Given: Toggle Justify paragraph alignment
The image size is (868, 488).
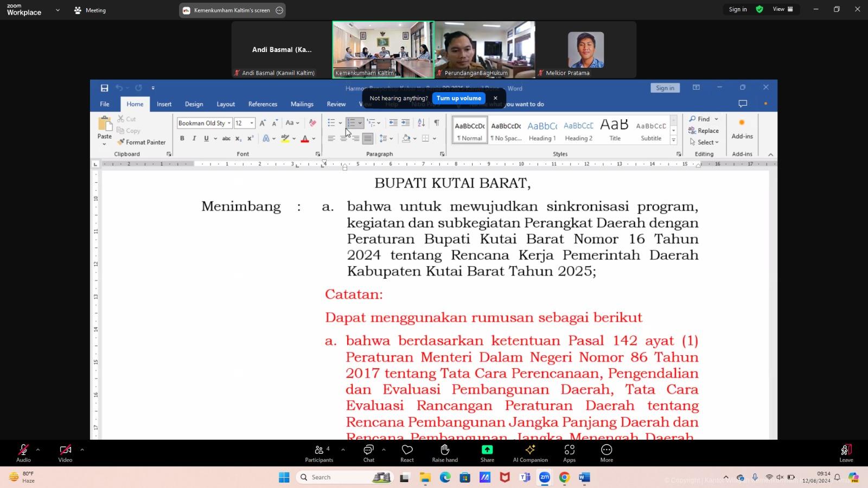Looking at the screenshot, I should point(368,139).
